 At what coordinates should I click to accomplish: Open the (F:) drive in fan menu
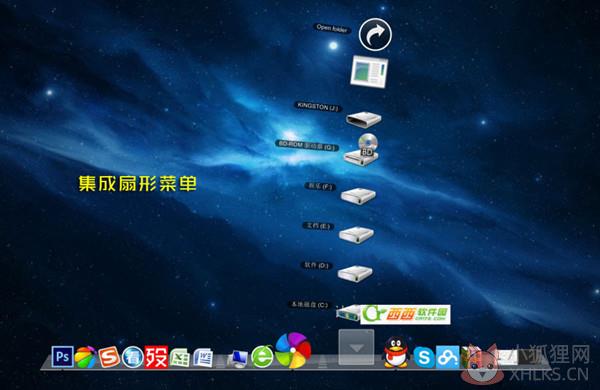pyautogui.click(x=358, y=196)
